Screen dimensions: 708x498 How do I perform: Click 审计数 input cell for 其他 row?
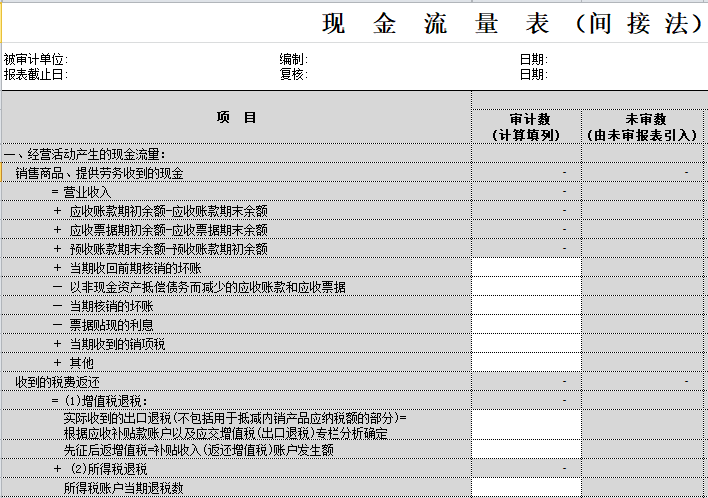click(525, 363)
